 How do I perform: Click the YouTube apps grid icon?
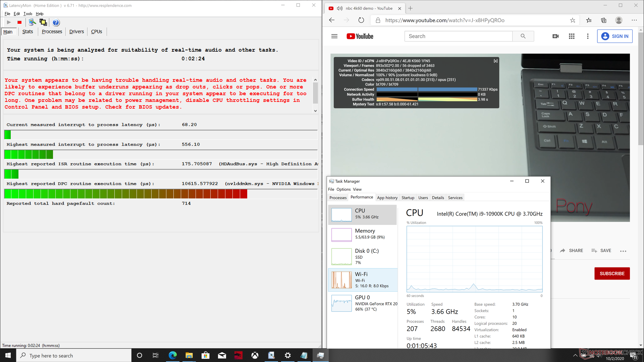(572, 36)
